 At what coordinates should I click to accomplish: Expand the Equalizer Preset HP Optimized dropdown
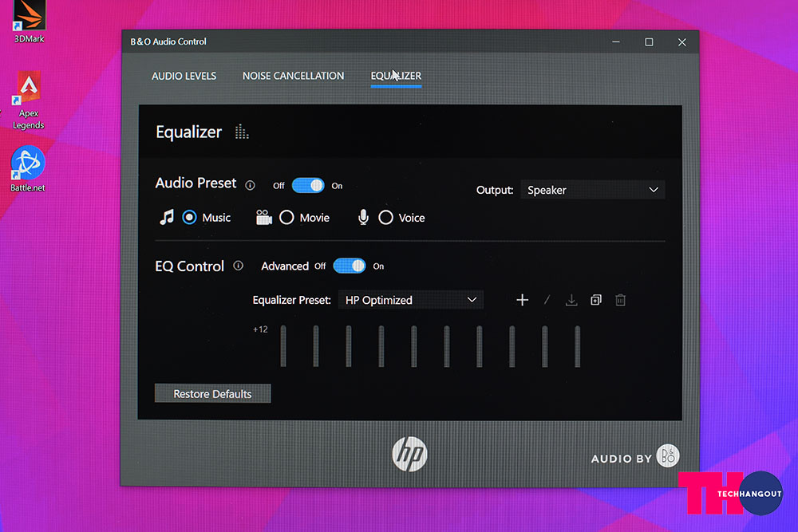(411, 300)
